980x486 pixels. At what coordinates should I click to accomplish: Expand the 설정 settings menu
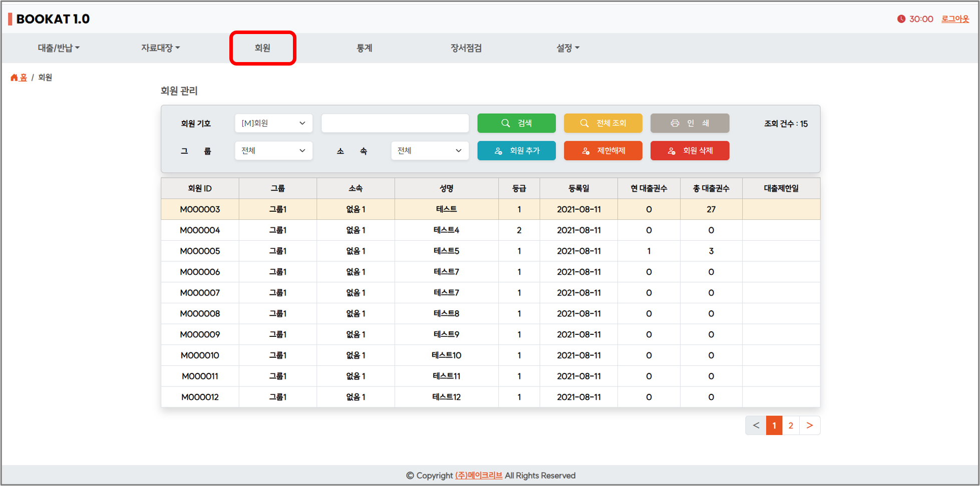[x=567, y=48]
